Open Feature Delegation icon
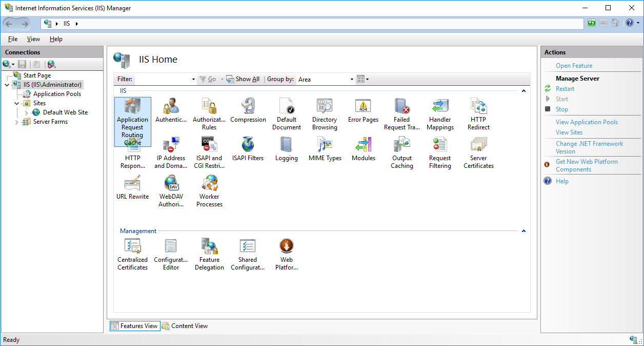This screenshot has height=346, width=644. (210, 254)
